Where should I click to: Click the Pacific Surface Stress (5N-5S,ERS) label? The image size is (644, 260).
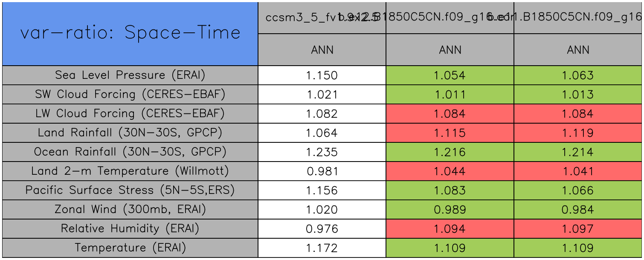click(x=130, y=190)
